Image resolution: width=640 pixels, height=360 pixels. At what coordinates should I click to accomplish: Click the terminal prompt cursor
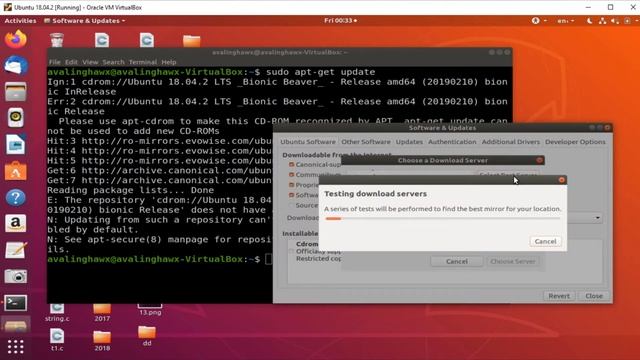coord(269,259)
